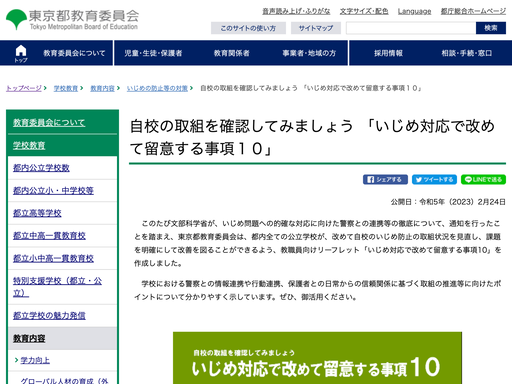The height and width of the screenshot is (384, 512).
Task: Open 都内公立小・中学校等 sidebar link
Action: tap(53, 190)
